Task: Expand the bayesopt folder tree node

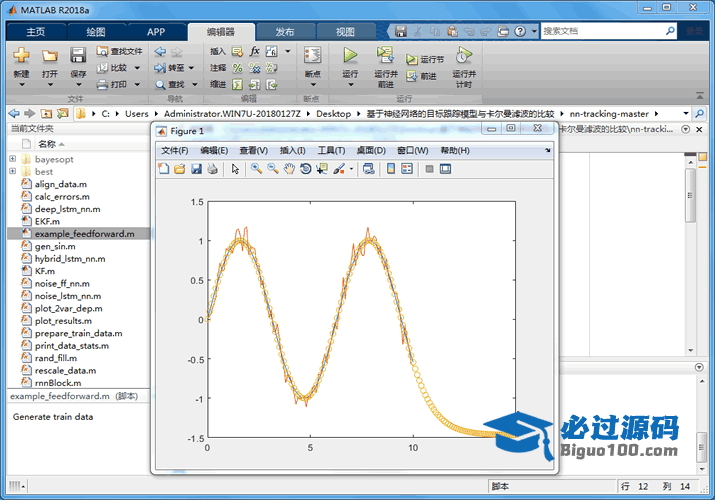Action: click(x=12, y=159)
